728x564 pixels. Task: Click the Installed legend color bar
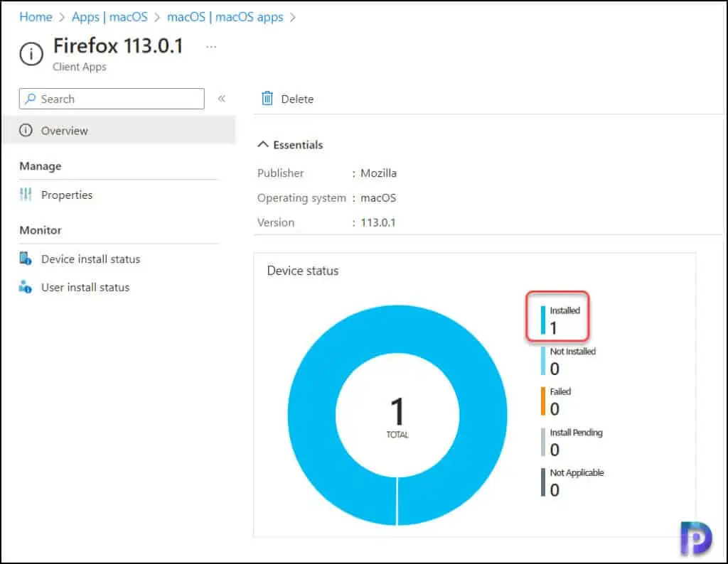(543, 320)
